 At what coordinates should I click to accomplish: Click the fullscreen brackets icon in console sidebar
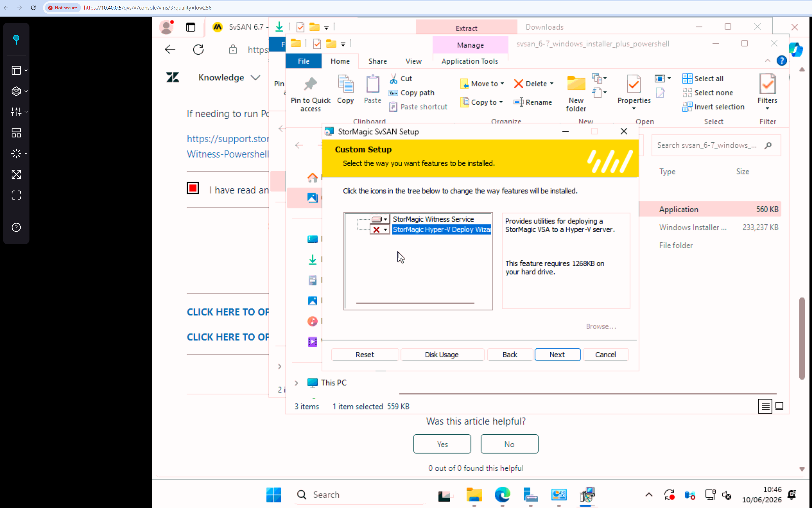pos(16,195)
